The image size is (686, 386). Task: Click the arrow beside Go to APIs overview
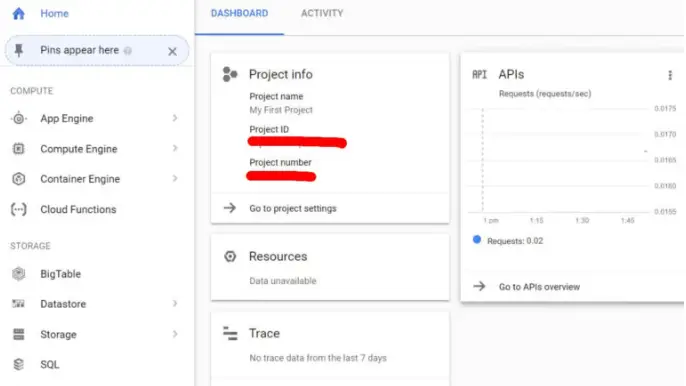[480, 286]
